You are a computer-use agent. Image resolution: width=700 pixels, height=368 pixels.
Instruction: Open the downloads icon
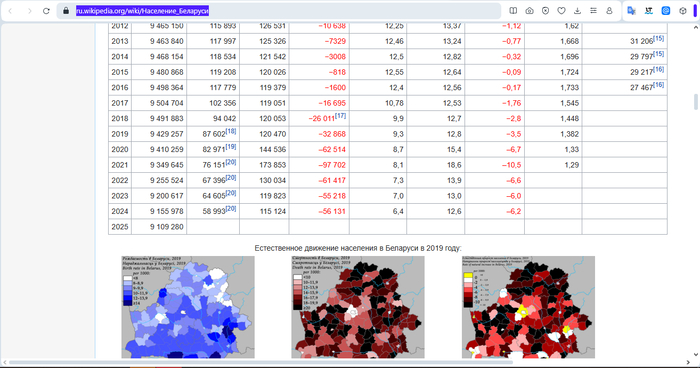pos(577,11)
